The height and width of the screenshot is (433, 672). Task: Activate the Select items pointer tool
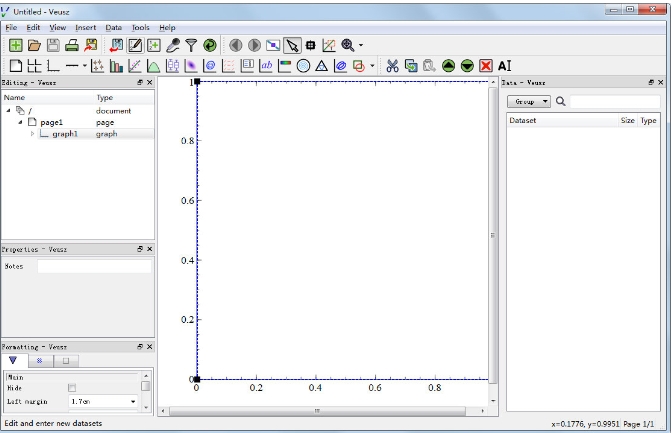292,45
